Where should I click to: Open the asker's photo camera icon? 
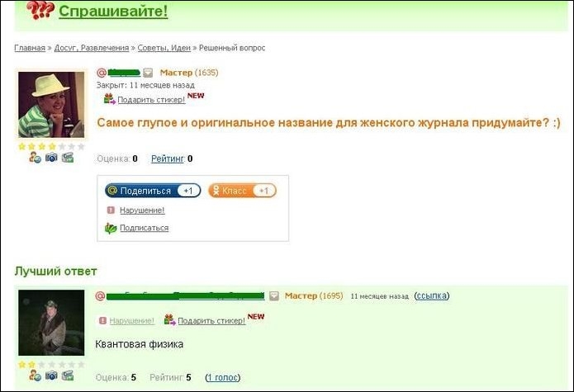(51, 158)
